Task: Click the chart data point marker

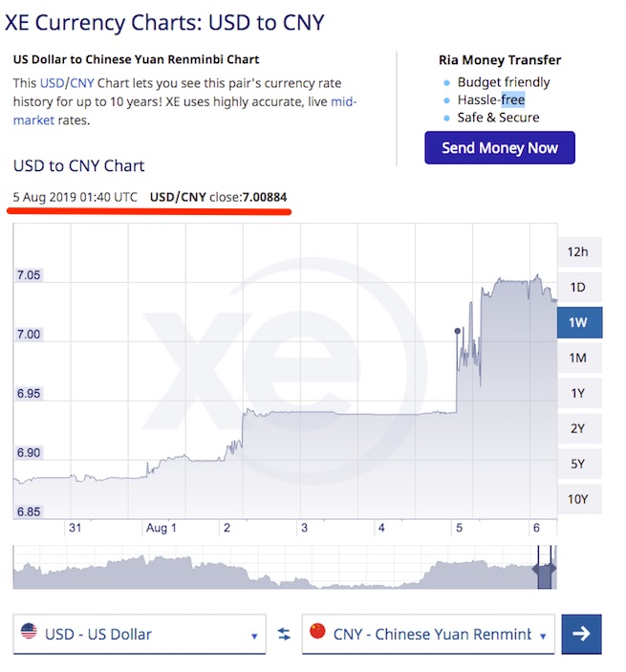Action: (458, 331)
